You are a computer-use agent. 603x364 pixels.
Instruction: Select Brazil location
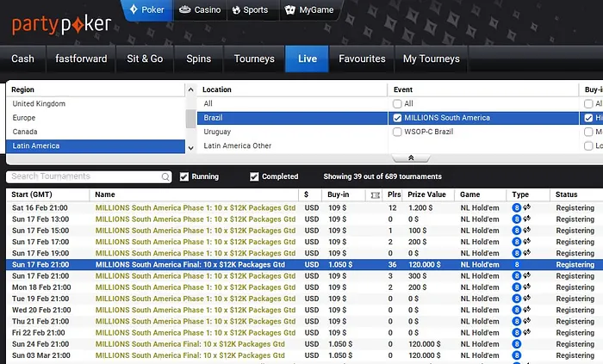coord(292,118)
